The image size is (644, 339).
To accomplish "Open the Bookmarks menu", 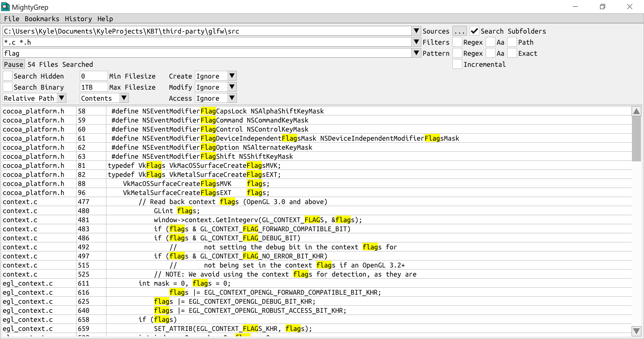I will [x=42, y=19].
